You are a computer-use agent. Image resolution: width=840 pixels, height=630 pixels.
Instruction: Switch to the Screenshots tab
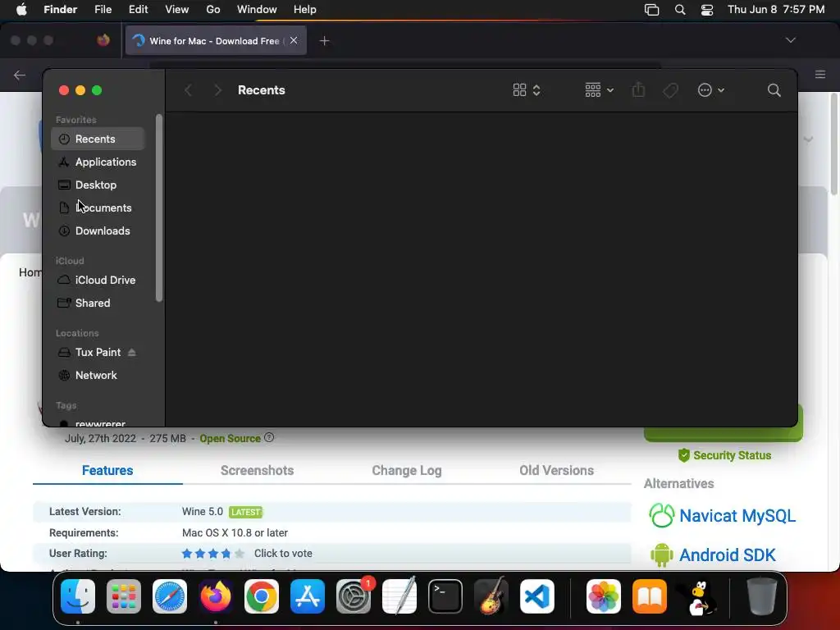(257, 470)
